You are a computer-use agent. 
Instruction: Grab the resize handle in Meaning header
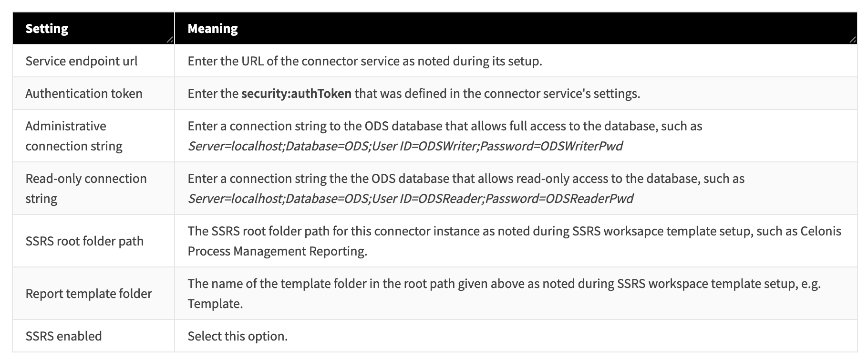pyautogui.click(x=853, y=40)
